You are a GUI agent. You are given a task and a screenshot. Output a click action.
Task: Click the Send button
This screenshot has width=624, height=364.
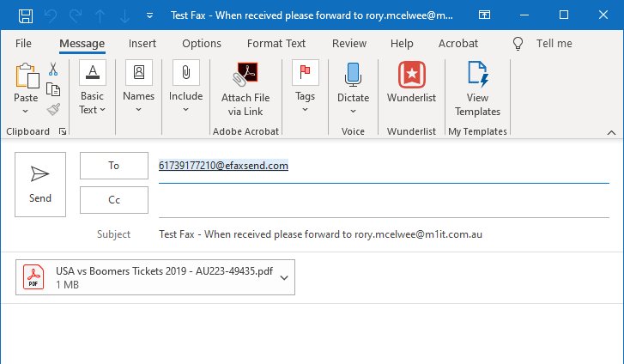click(40, 185)
